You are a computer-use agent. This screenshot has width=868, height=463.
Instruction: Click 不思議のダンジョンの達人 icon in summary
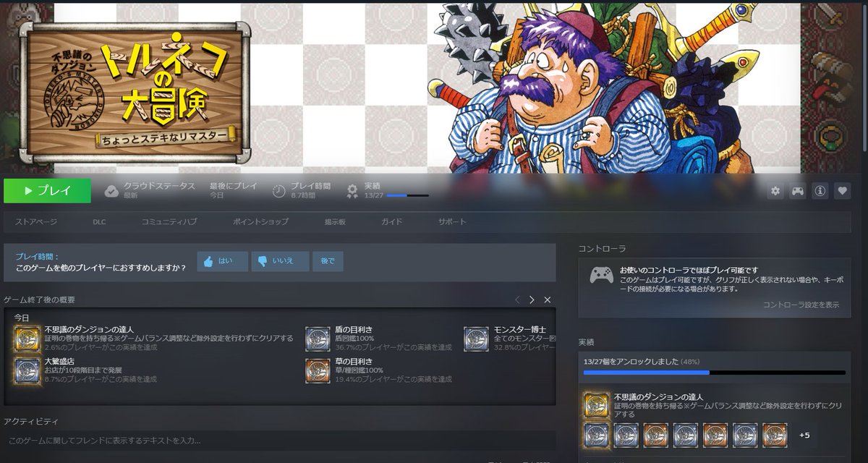[x=27, y=339]
